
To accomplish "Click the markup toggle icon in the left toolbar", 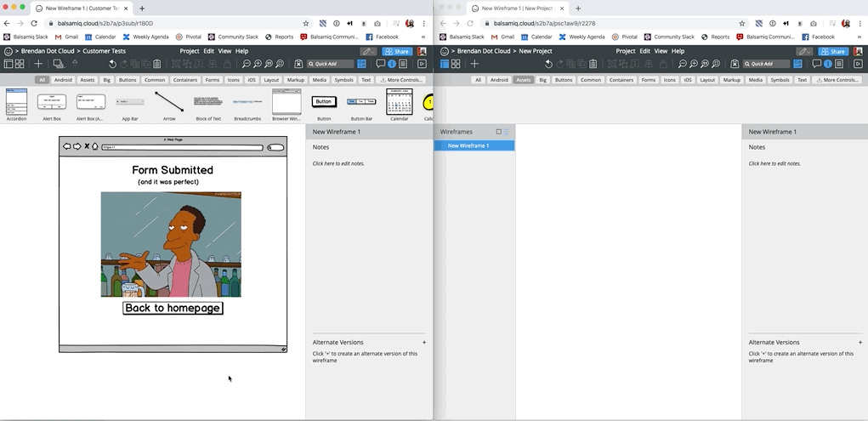I will click(x=298, y=64).
